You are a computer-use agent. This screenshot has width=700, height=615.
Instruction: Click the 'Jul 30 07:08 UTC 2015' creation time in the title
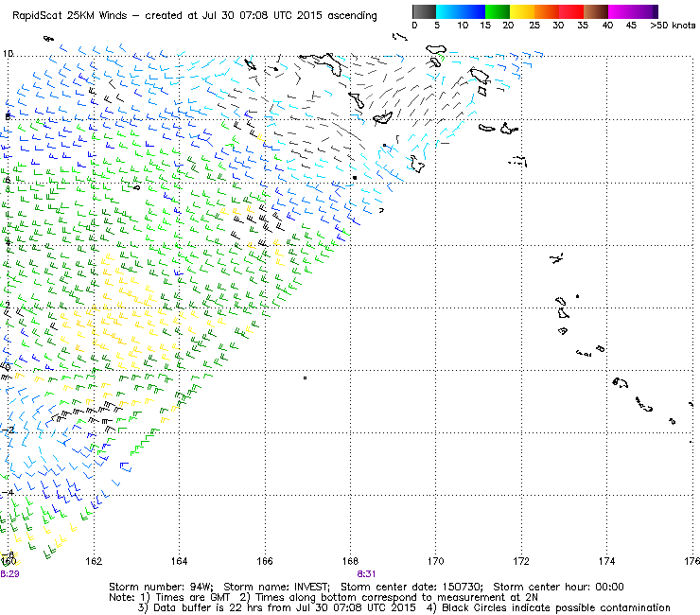tap(263, 16)
